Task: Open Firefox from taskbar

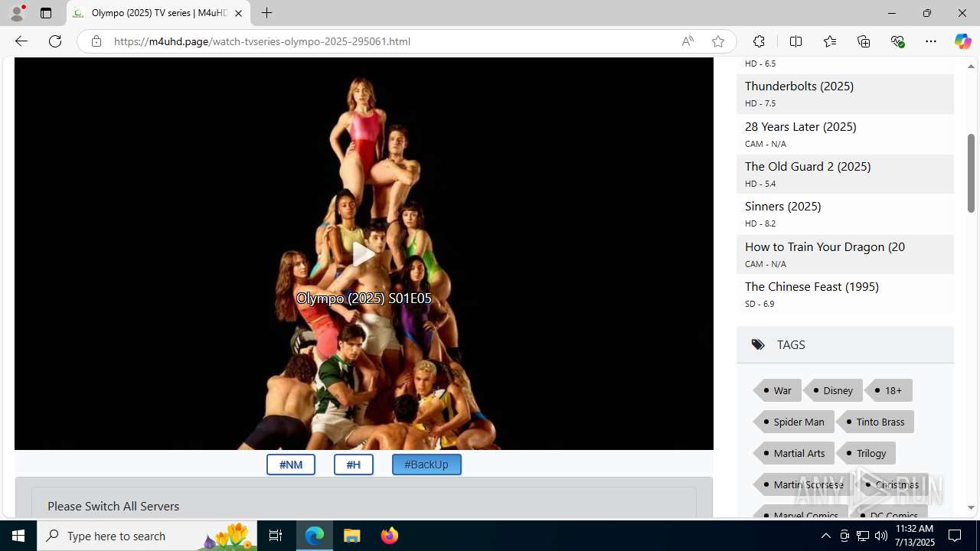Action: tap(389, 536)
